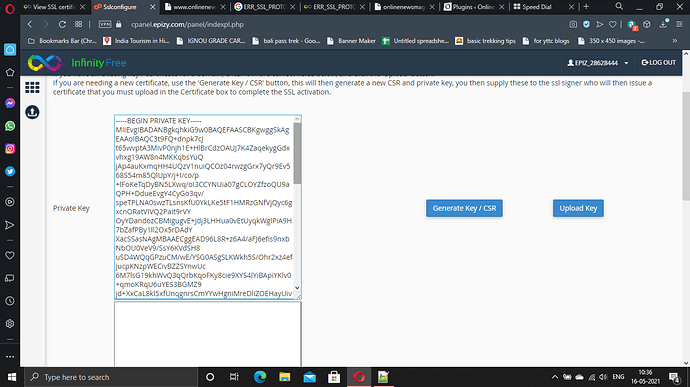
Task: Open settings gear in Opera sidebar
Action: click(10, 324)
